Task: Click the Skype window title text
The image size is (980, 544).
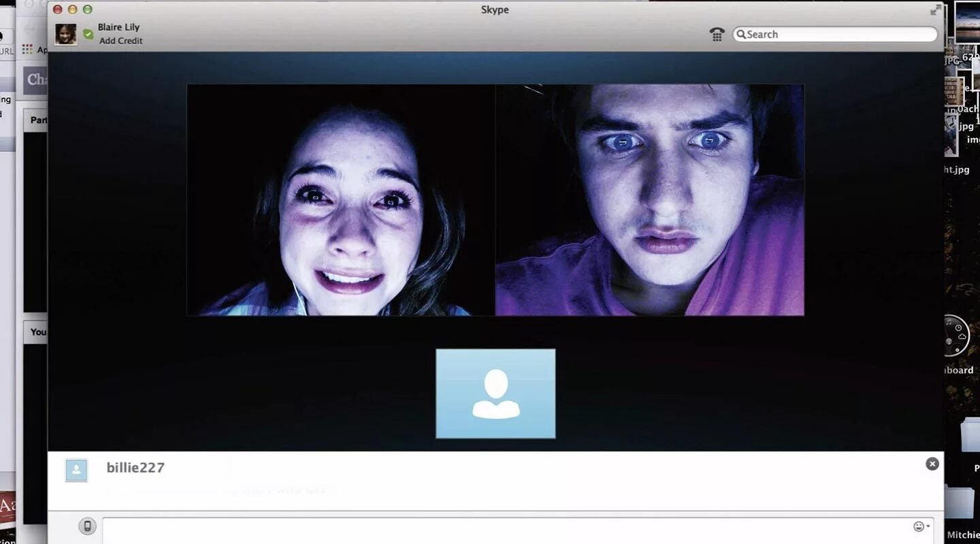Action: point(495,10)
